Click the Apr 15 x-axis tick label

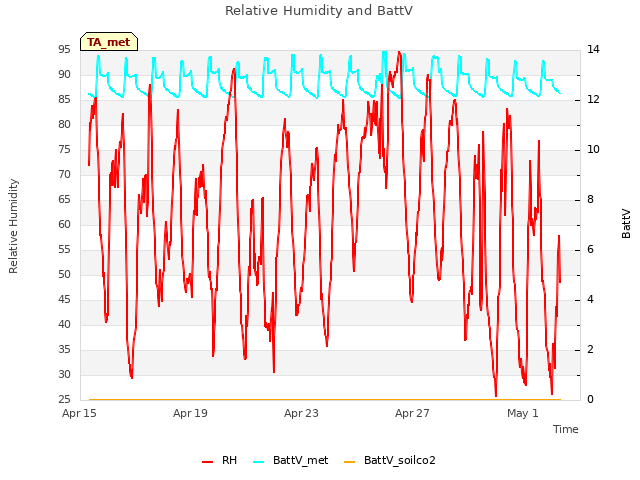click(x=79, y=413)
